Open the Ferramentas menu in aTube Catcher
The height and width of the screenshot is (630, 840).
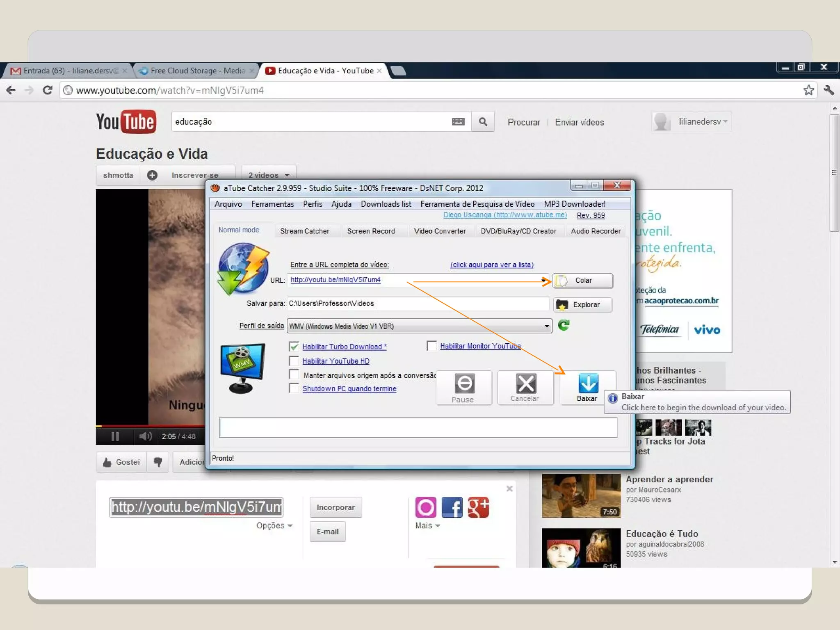(x=272, y=204)
